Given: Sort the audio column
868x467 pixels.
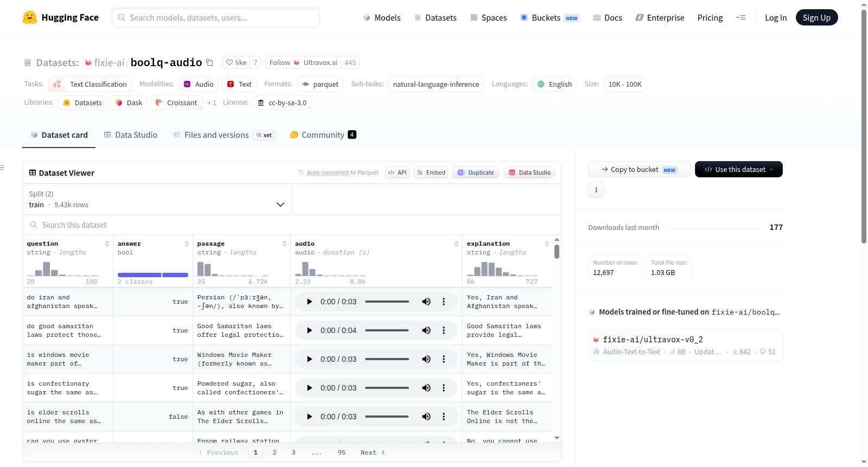Looking at the screenshot, I should point(456,244).
